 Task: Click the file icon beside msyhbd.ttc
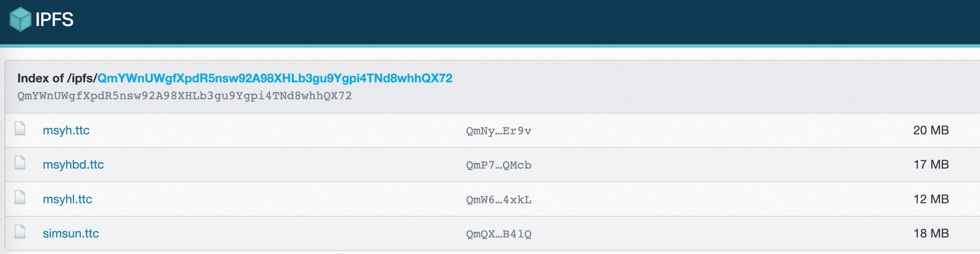[19, 164]
